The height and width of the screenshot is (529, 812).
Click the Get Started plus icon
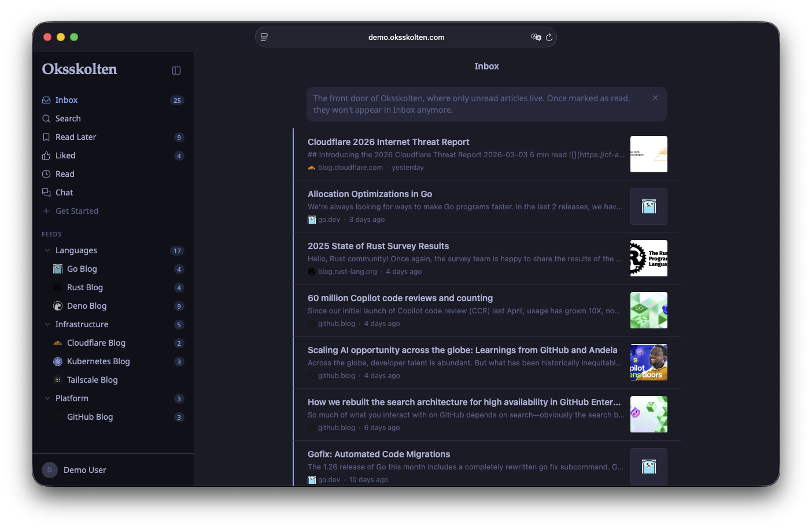point(46,211)
